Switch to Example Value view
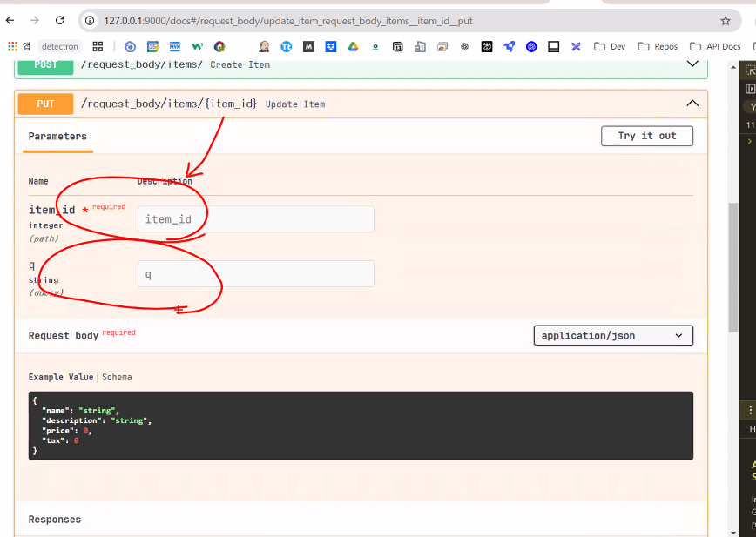The height and width of the screenshot is (537, 756). pyautogui.click(x=61, y=377)
